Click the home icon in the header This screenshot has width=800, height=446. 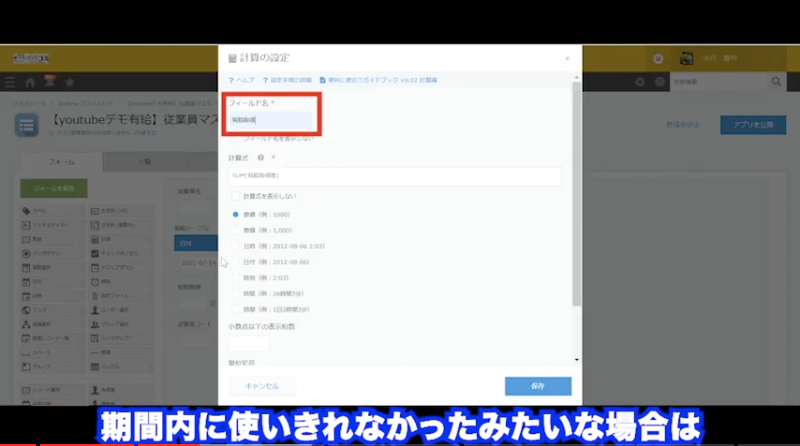31,81
